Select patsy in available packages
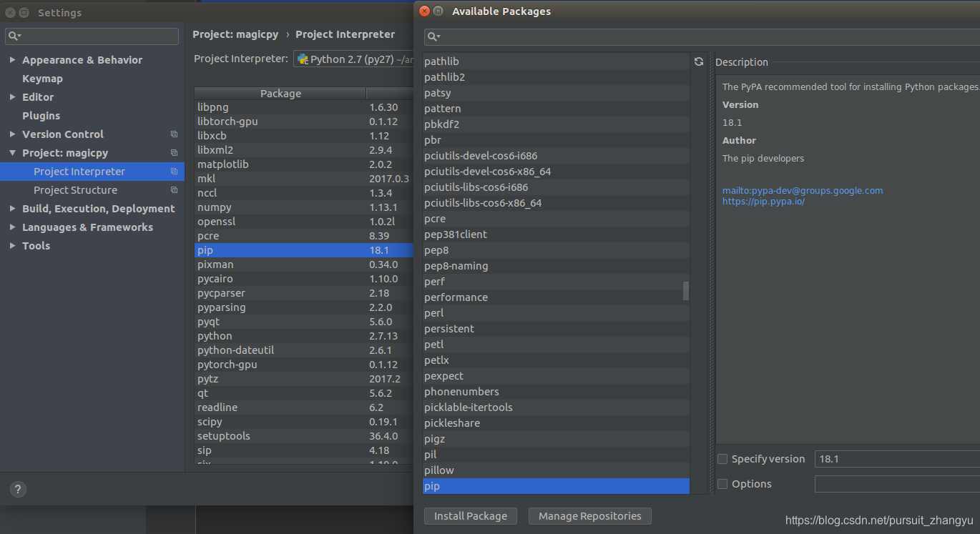 (556, 93)
